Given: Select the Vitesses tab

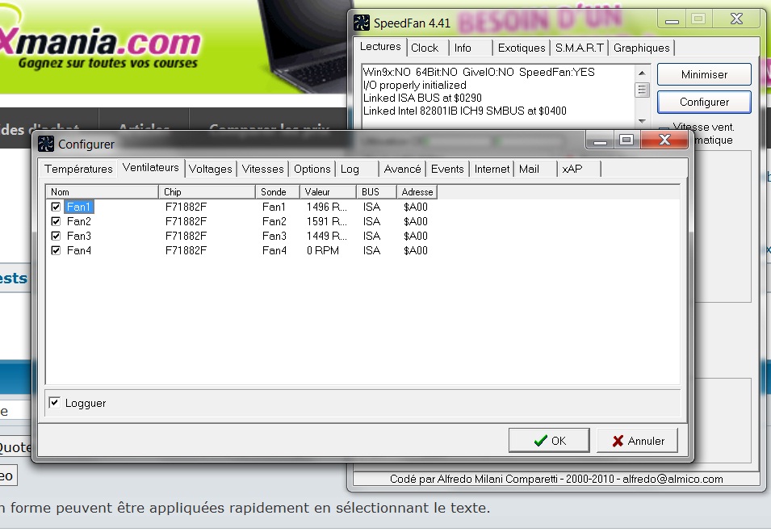Looking at the screenshot, I should pyautogui.click(x=263, y=169).
